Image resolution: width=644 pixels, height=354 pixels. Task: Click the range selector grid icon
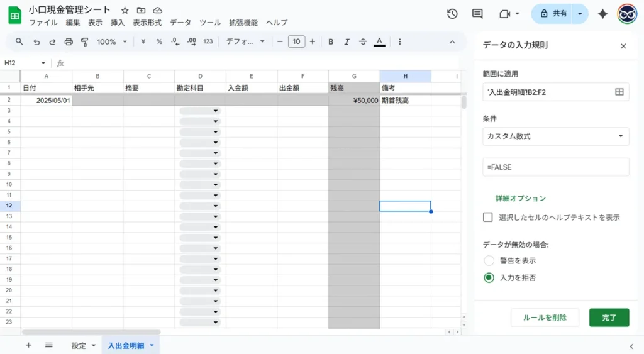pos(619,92)
